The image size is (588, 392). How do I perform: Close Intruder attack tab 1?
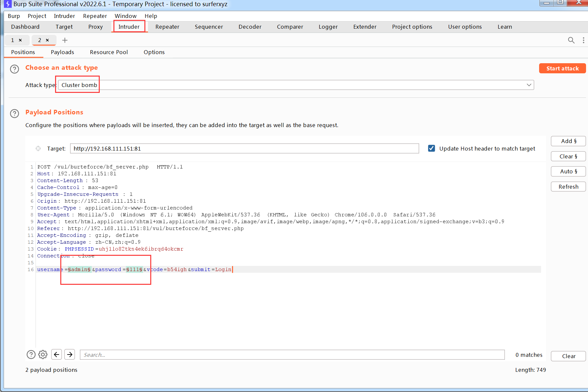[20, 40]
